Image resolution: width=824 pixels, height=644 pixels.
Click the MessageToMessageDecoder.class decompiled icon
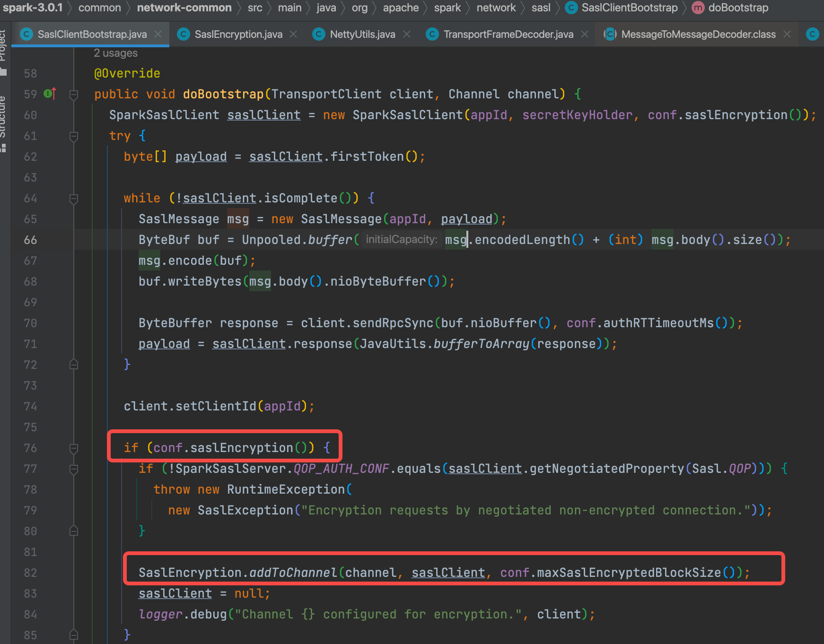(x=610, y=34)
